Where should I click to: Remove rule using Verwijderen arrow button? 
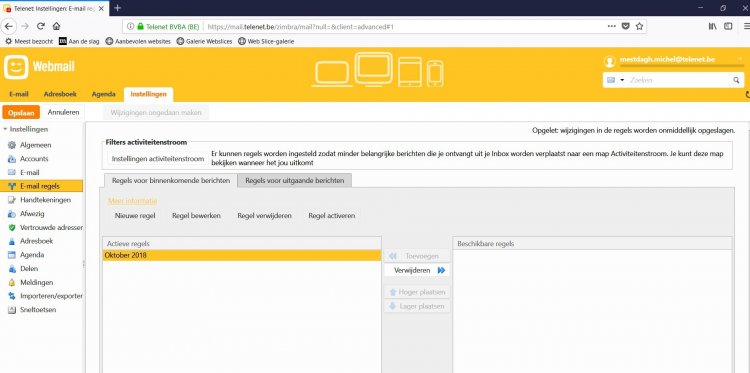(x=417, y=270)
